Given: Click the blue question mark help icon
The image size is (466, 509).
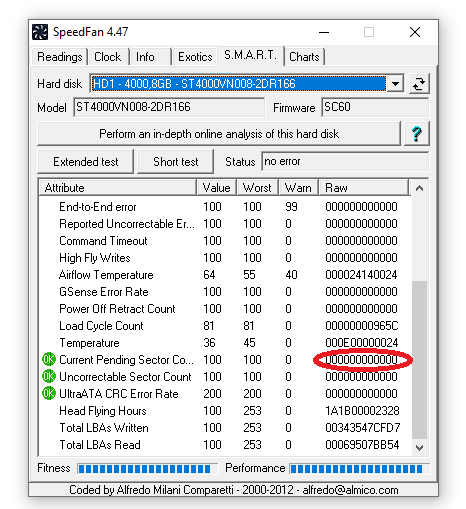Looking at the screenshot, I should 417,134.
